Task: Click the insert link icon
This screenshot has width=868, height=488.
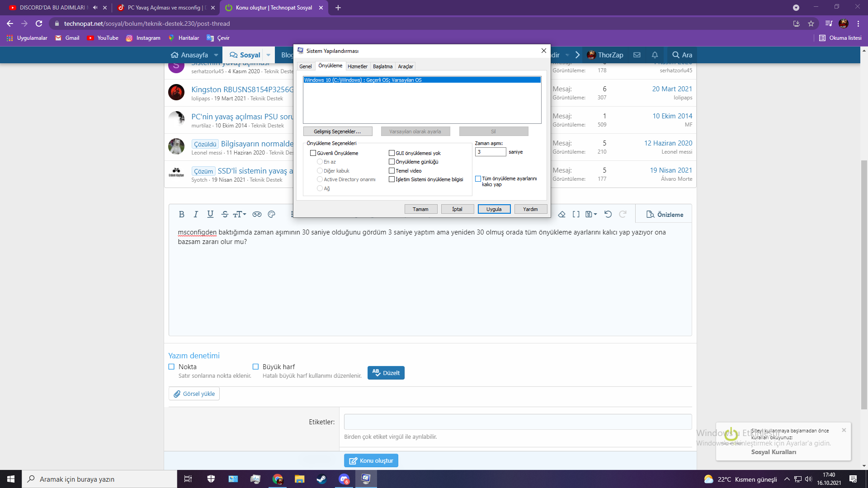Action: click(x=257, y=214)
